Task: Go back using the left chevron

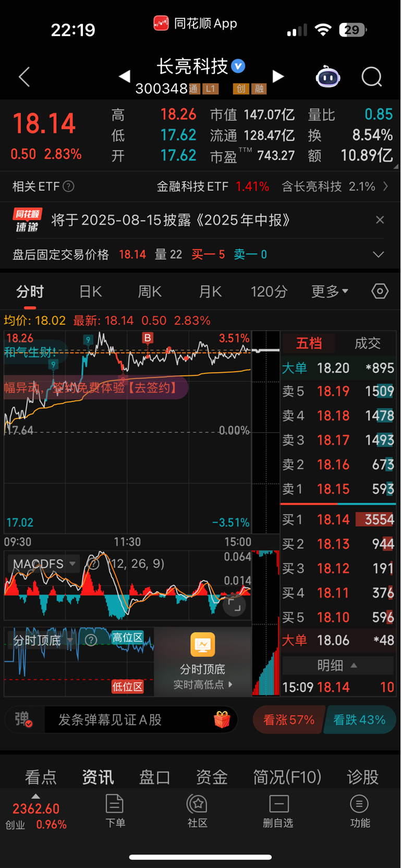Action: click(x=24, y=77)
